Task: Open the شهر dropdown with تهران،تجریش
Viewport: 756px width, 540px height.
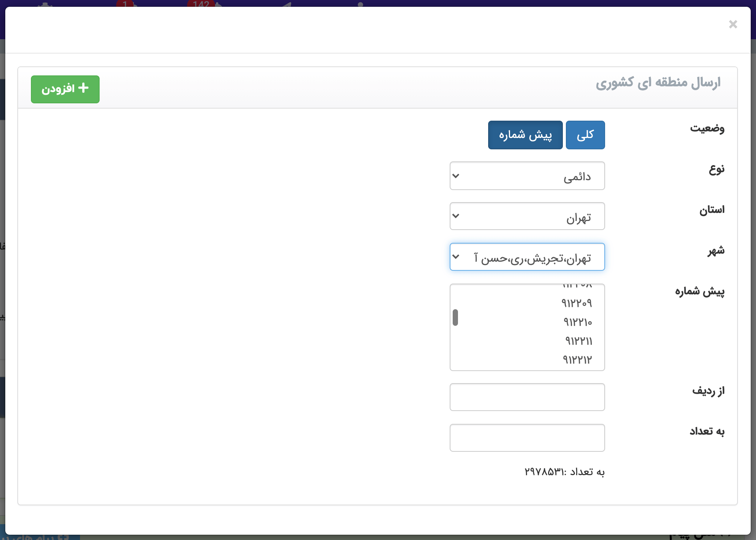Action: tap(527, 257)
